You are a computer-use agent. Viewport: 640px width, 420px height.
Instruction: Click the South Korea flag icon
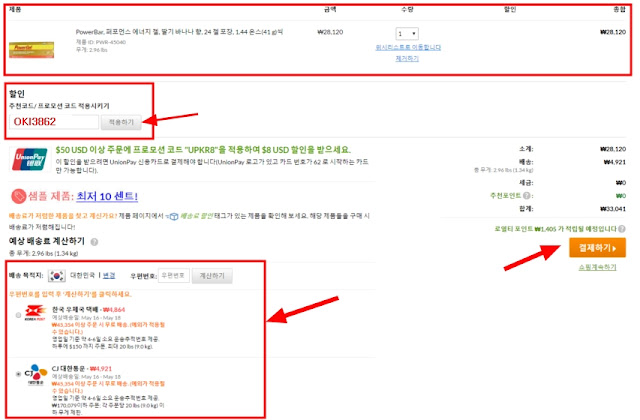57,276
